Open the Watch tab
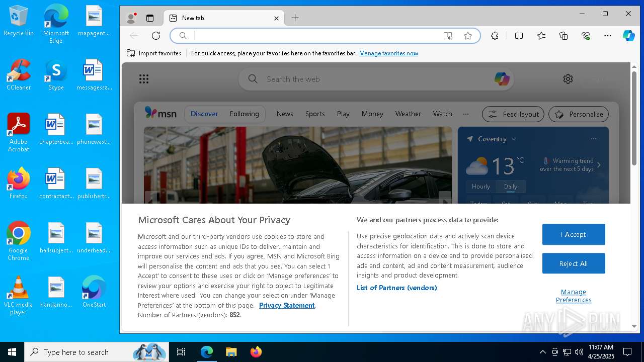This screenshot has height=362, width=644. click(x=443, y=114)
